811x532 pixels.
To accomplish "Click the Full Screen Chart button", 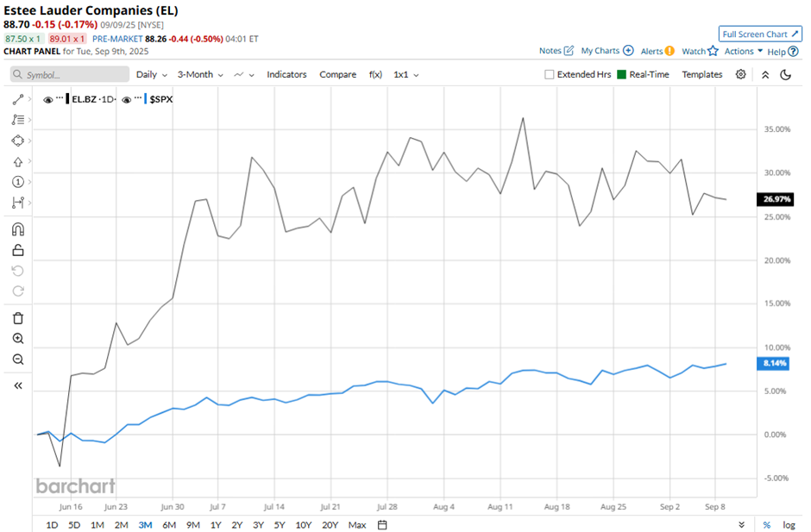I will pos(760,34).
